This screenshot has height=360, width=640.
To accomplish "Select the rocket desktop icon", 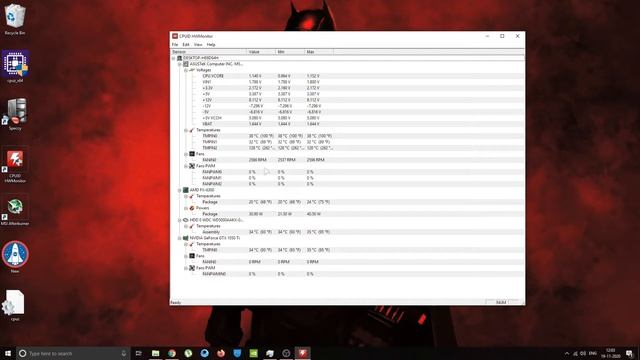I will (15, 257).
